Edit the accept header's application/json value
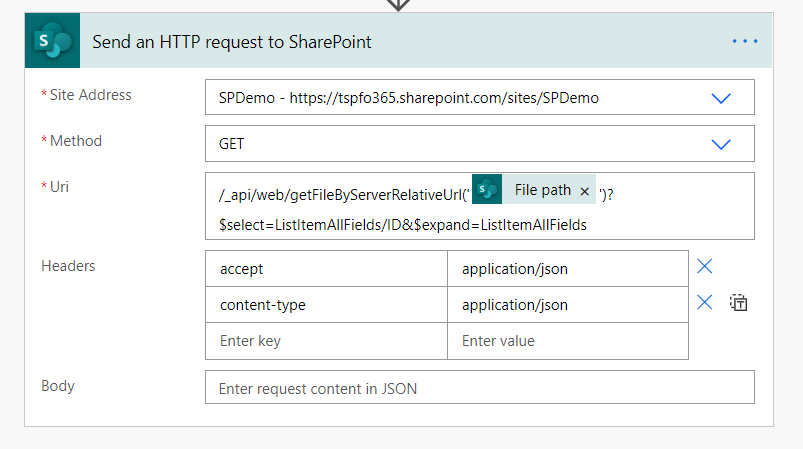This screenshot has width=803, height=449. 567,269
